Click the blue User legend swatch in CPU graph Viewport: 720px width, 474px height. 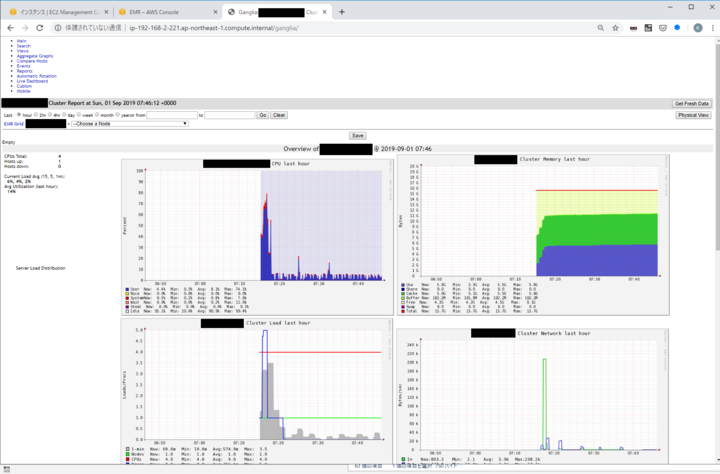coord(127,289)
